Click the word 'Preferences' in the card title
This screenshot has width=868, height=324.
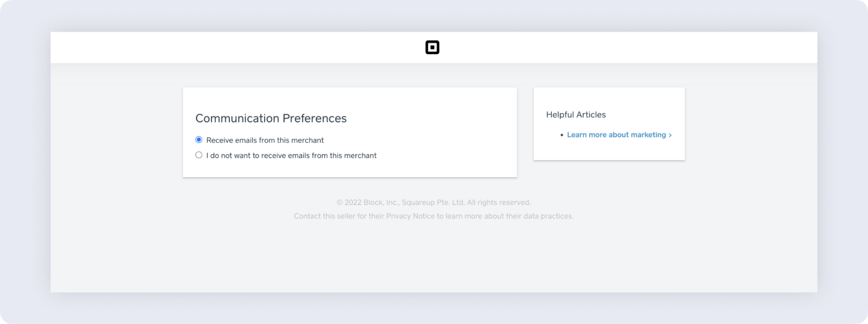(x=314, y=119)
